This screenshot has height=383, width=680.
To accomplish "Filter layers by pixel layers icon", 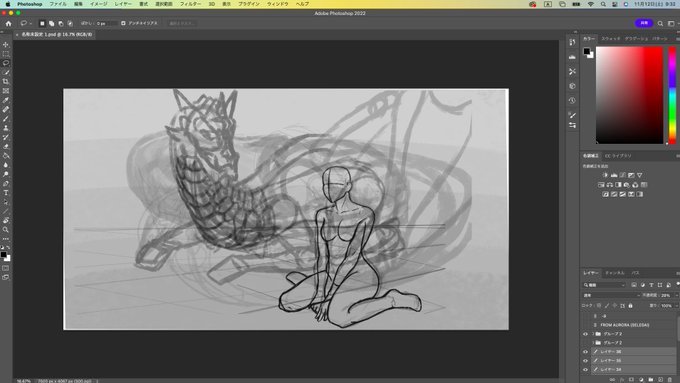I will point(634,285).
